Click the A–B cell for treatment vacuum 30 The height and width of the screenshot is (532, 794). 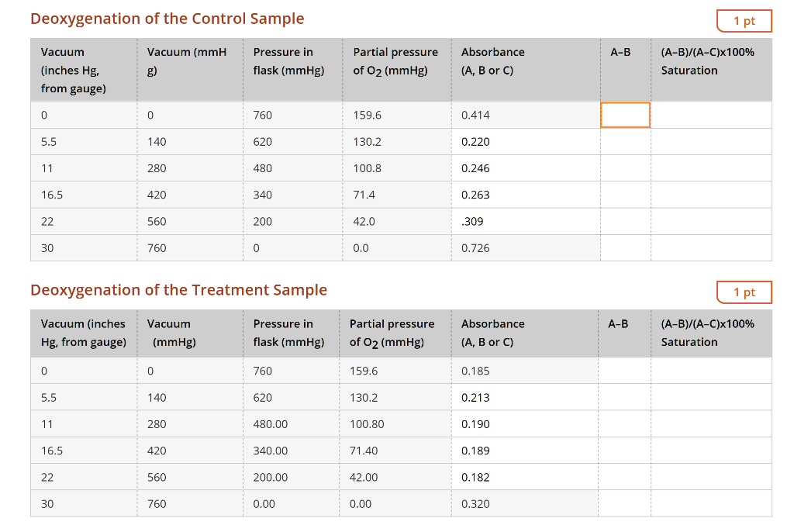pos(625,503)
